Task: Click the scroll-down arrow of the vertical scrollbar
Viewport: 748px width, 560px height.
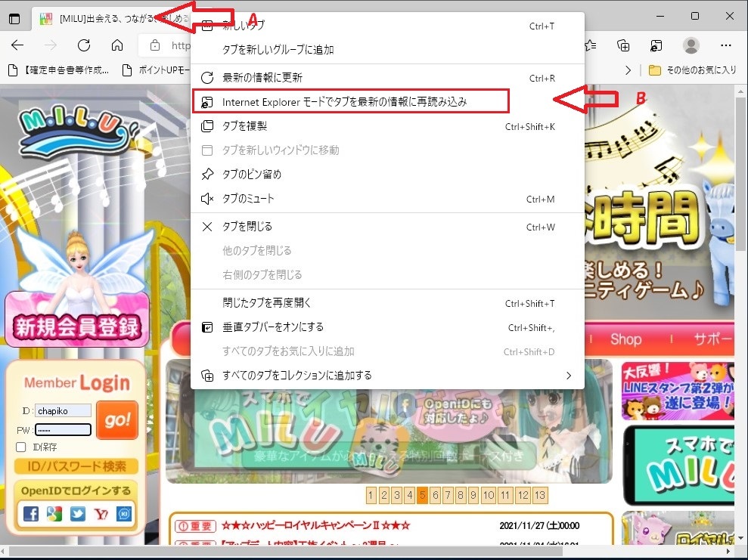Action: tap(741, 539)
